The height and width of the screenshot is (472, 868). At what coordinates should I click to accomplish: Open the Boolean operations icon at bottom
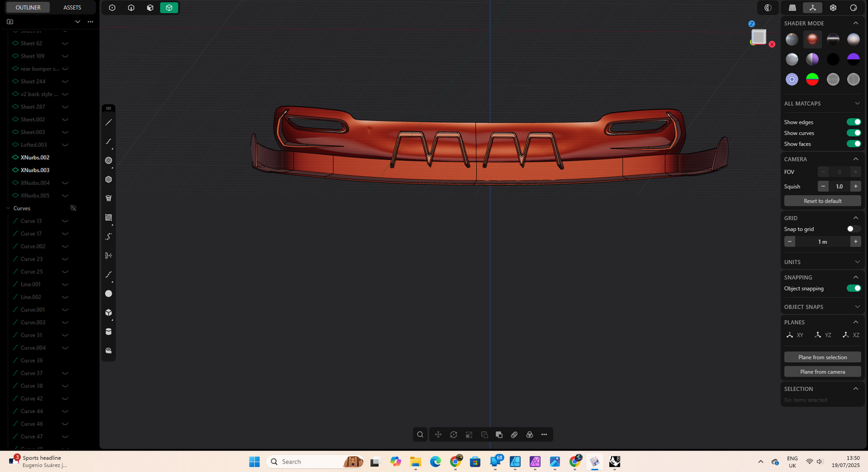[529, 434]
